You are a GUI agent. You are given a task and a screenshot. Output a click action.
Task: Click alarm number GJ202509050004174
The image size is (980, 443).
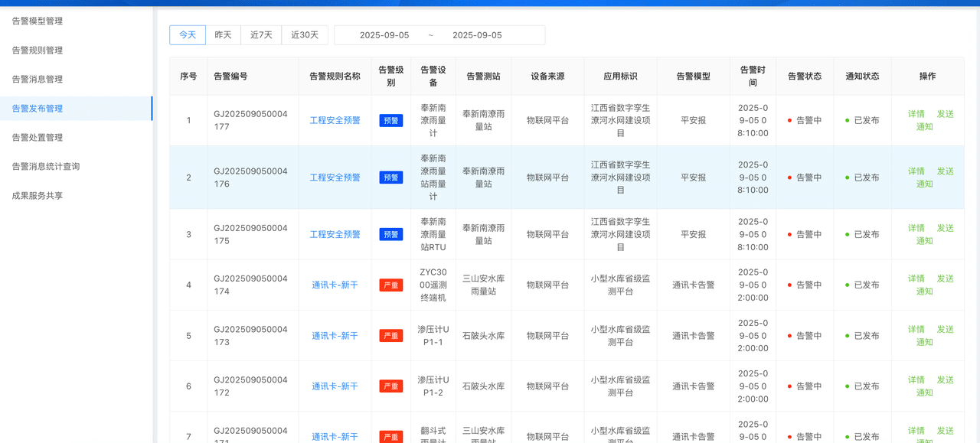tap(250, 285)
